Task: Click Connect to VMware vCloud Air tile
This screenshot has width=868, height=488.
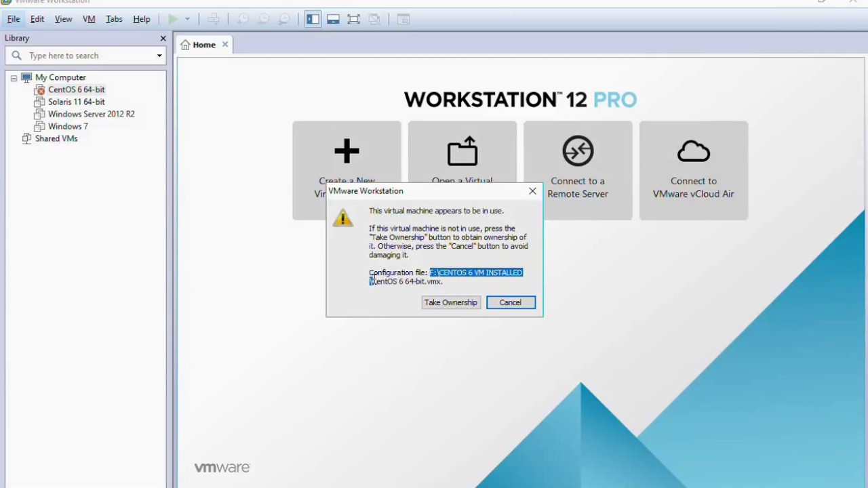Action: [694, 170]
